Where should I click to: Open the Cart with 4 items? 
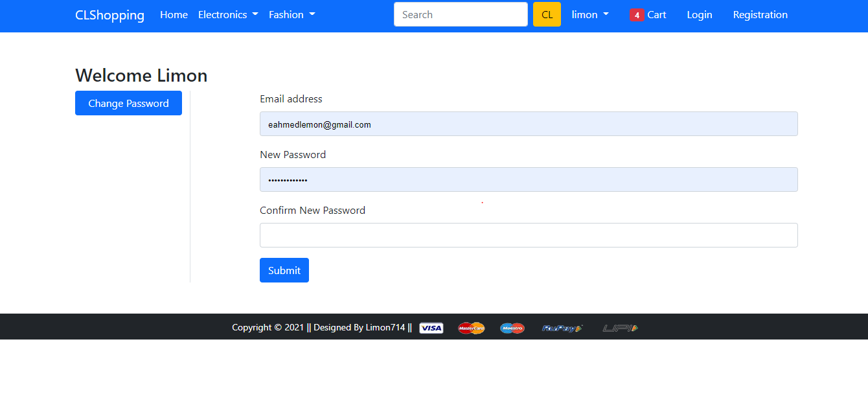pyautogui.click(x=657, y=14)
